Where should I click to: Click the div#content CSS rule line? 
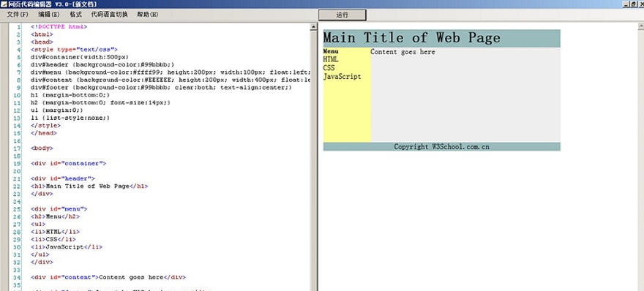click(x=171, y=80)
